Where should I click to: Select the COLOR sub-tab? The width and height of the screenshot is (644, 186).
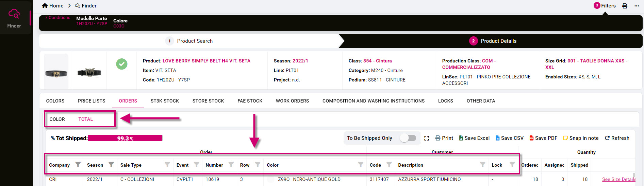(x=57, y=119)
